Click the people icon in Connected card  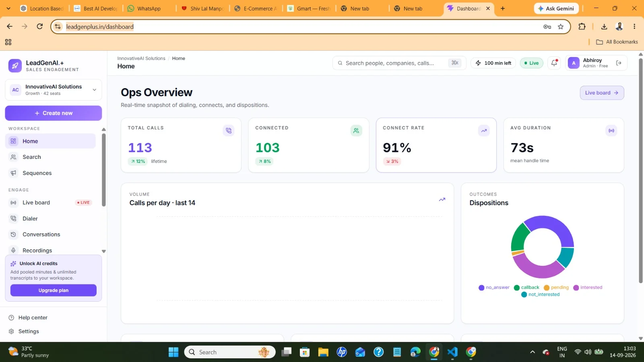356,130
